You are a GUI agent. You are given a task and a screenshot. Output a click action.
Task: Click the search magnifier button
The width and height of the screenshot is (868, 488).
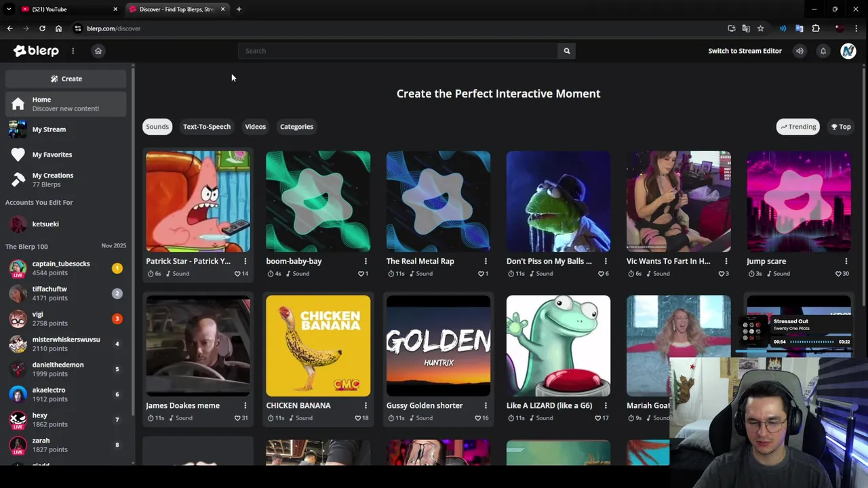(x=567, y=51)
